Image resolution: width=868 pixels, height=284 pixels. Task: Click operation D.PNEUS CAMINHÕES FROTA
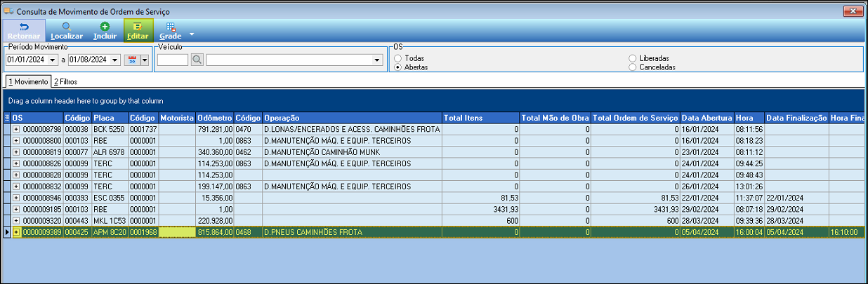tap(352, 231)
